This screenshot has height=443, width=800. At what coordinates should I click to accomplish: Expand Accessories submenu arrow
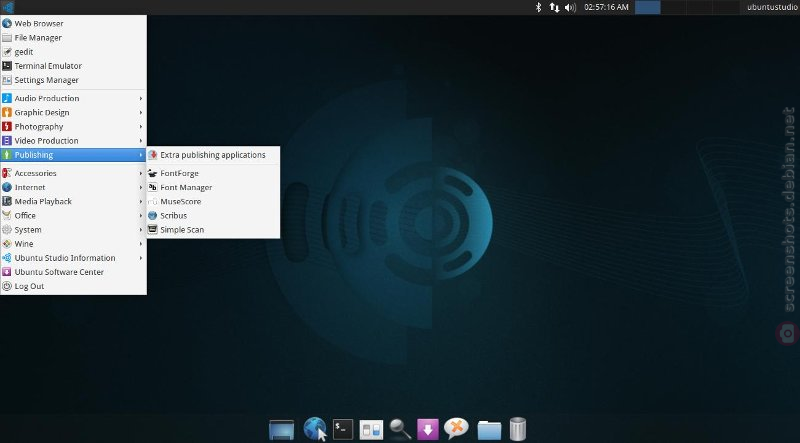coord(141,173)
